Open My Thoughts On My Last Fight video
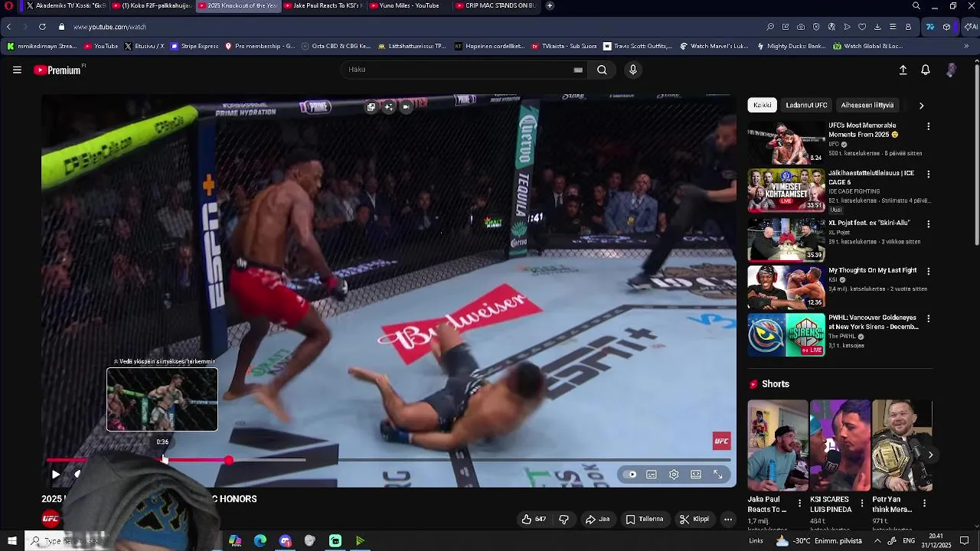980x551 pixels. click(786, 287)
